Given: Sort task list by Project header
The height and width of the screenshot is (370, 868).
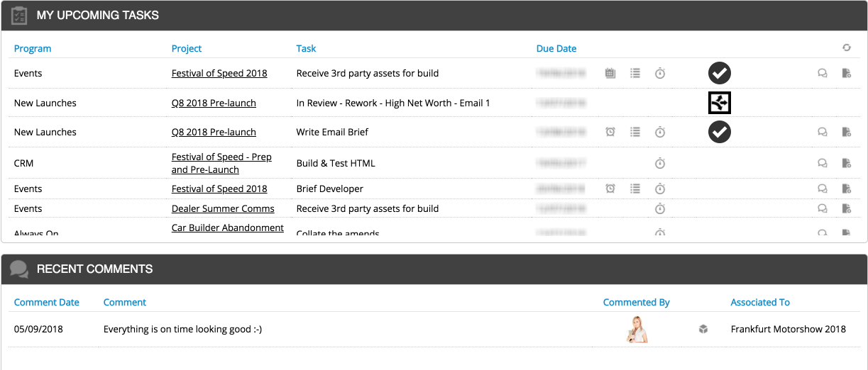Looking at the screenshot, I should tap(187, 48).
